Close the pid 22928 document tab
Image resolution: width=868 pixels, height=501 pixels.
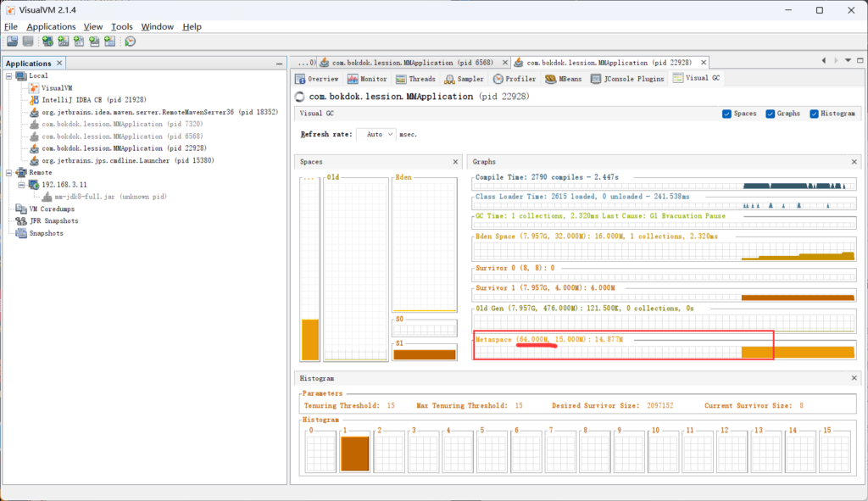[x=703, y=63]
